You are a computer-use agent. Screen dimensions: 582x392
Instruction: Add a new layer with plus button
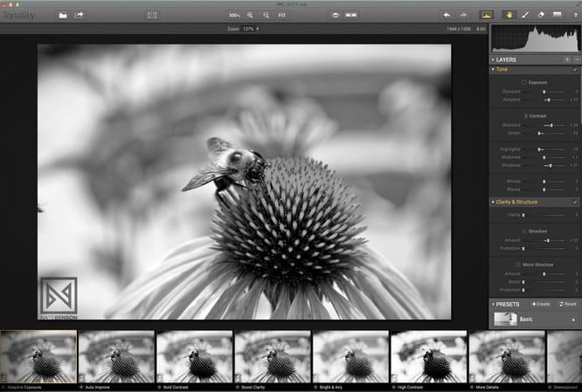567,59
